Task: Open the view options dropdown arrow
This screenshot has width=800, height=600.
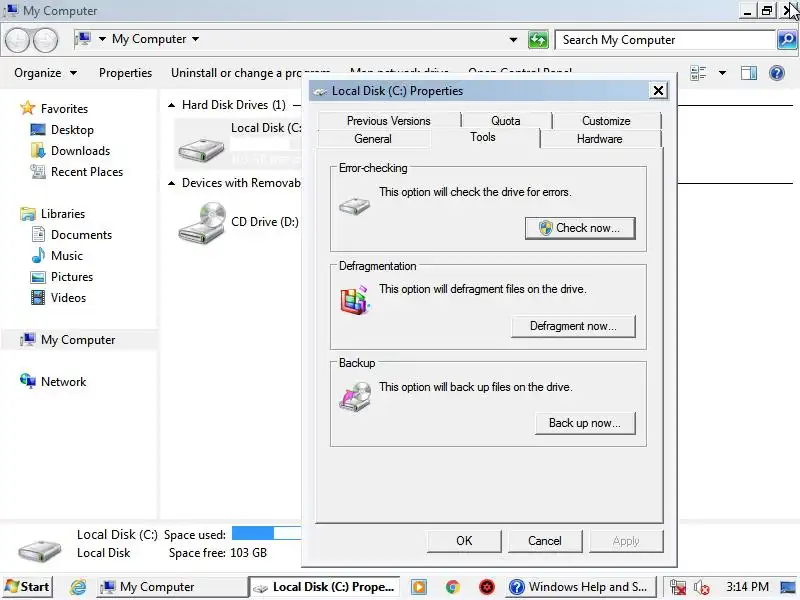Action: [722, 73]
